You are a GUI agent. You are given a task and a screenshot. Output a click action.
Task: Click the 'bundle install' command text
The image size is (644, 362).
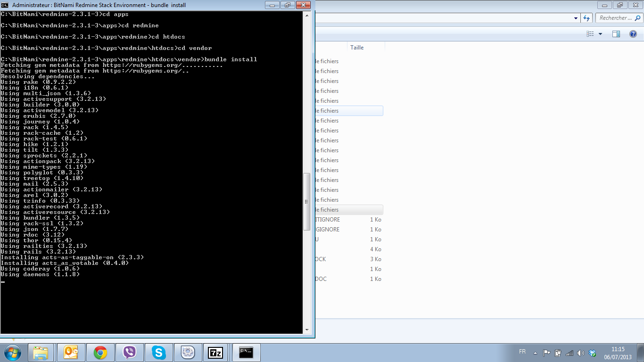coord(231,59)
